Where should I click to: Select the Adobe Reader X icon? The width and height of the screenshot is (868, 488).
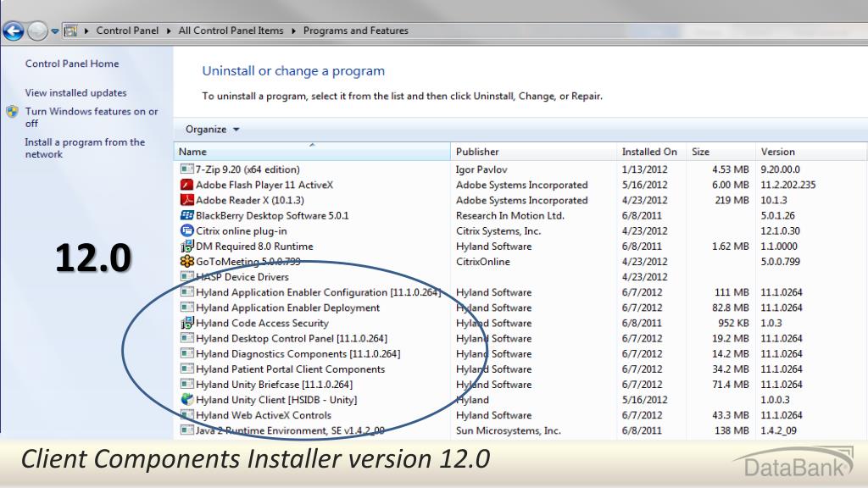coord(187,200)
